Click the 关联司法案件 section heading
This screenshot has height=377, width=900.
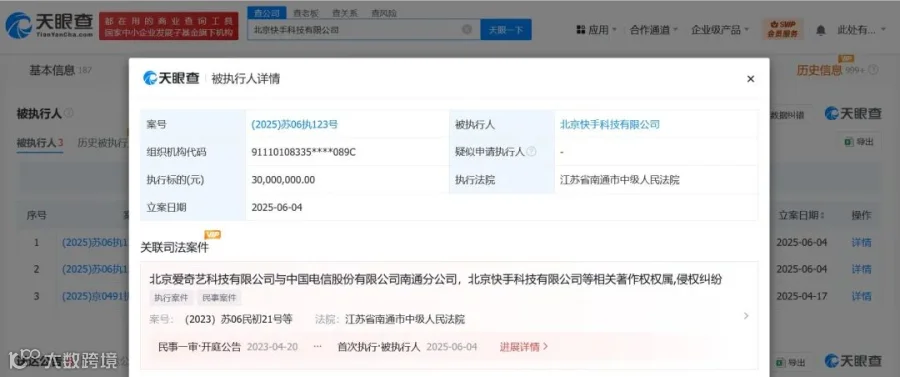[174, 247]
